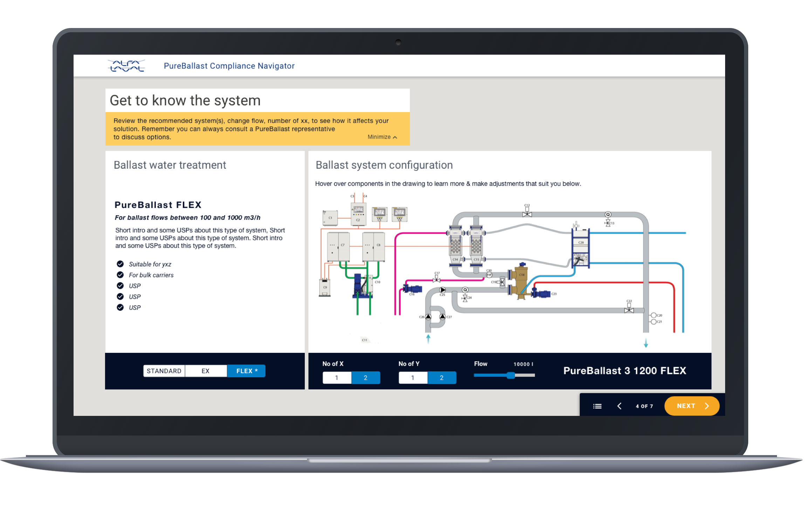Collapse the yellow info box with Minimize
812x509 pixels.
tap(382, 137)
